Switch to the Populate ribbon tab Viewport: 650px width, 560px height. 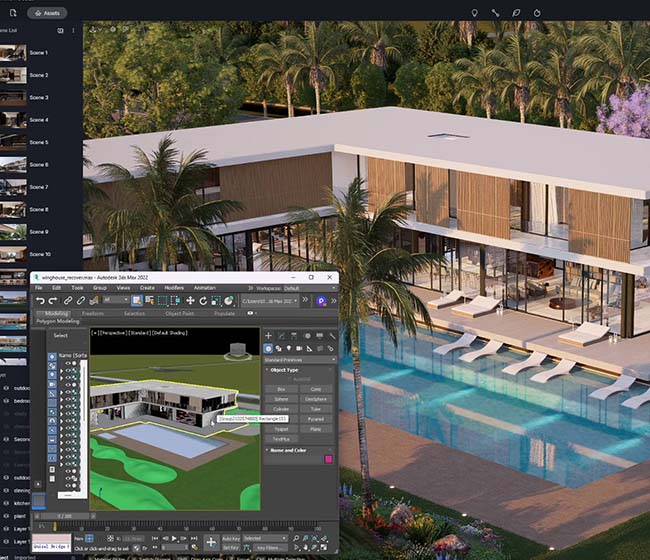point(224,314)
